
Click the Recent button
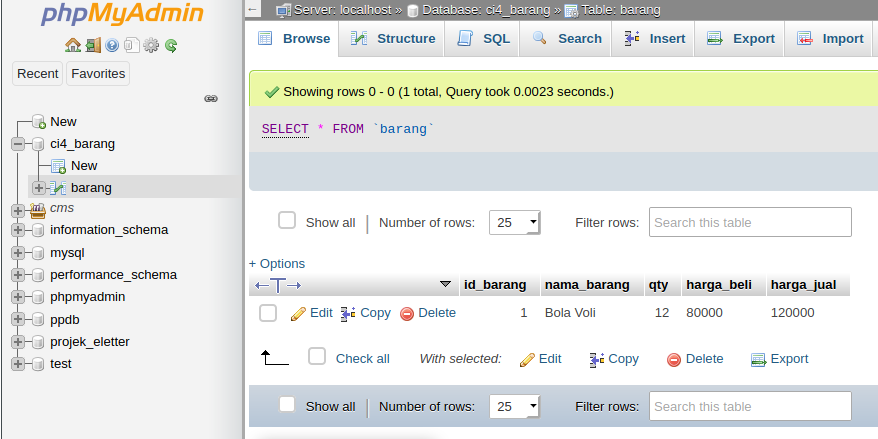(x=38, y=73)
